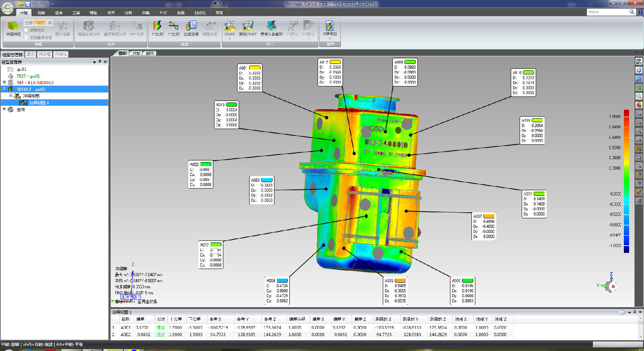The height and width of the screenshot is (351, 644).
Task: Open the GD&T dropdown arrow
Action: (230, 39)
